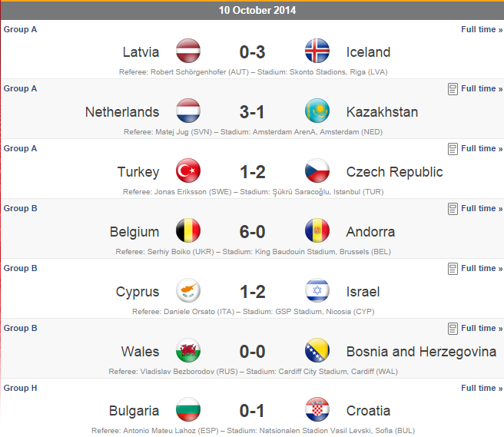Open match report icon for Belgium–Andorra
This screenshot has height=437, width=504.
pyautogui.click(x=453, y=209)
